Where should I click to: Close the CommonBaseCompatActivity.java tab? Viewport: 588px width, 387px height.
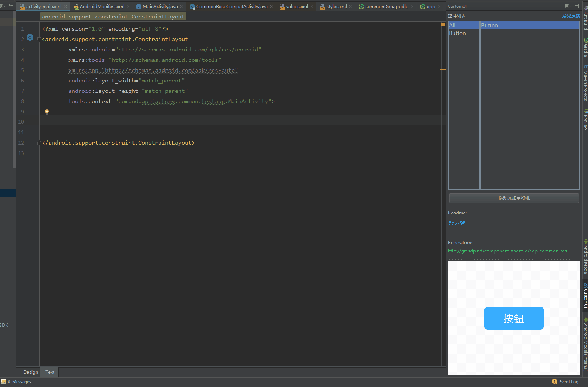tap(272, 7)
